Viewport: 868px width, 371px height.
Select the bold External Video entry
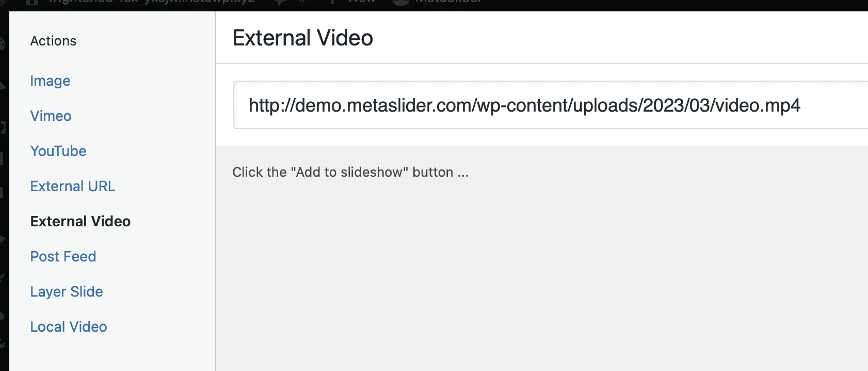tap(80, 221)
